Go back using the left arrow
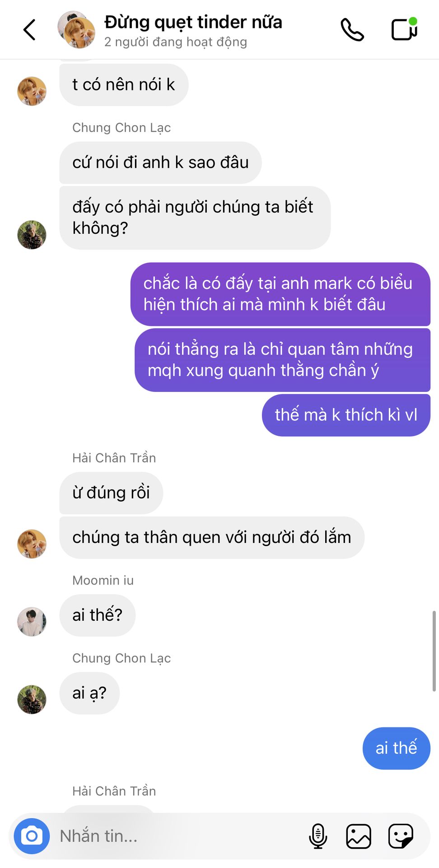Image resolution: width=439 pixels, height=868 pixels. 29,30
